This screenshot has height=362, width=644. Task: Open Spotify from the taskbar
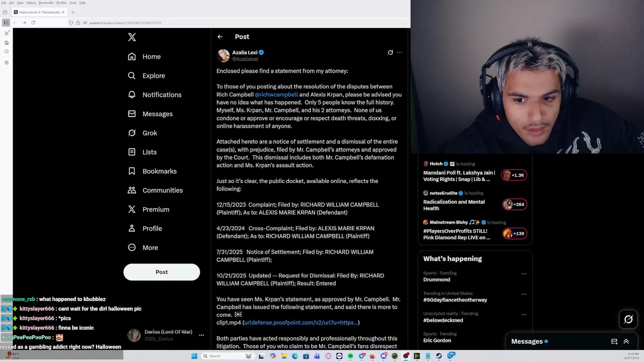pos(351,356)
